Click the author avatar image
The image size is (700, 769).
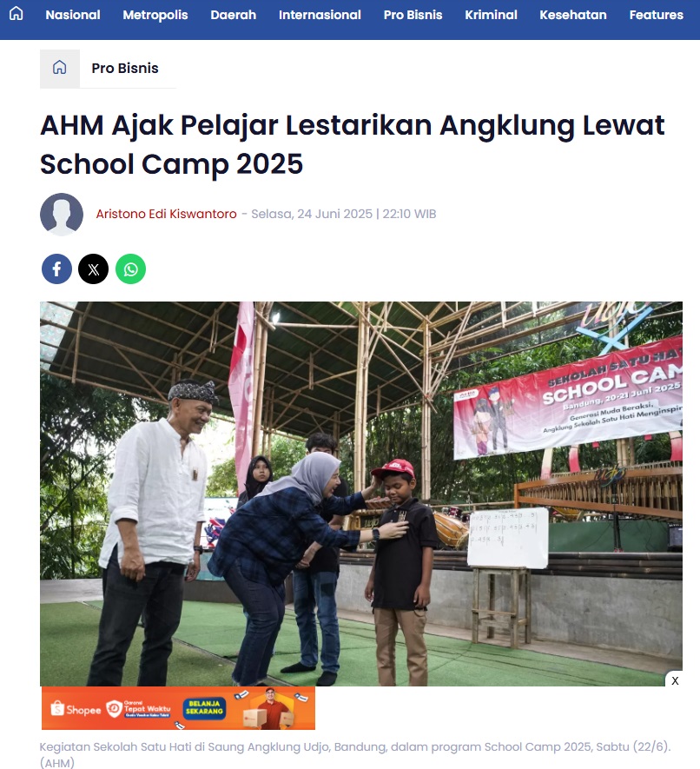(x=62, y=215)
